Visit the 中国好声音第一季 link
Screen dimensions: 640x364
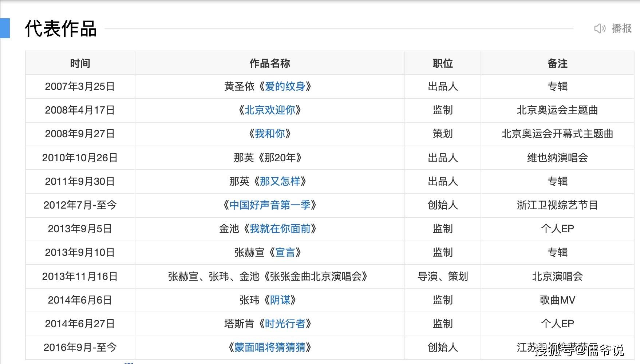tap(270, 205)
